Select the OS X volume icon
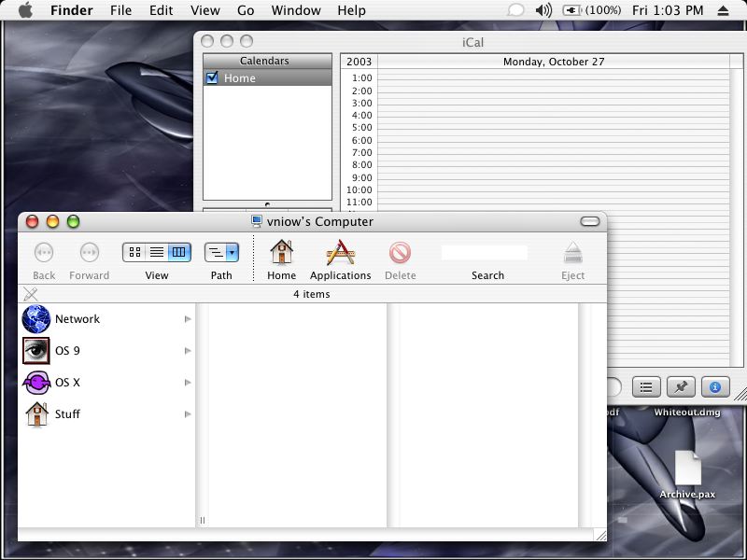This screenshot has height=560, width=747. click(x=36, y=383)
